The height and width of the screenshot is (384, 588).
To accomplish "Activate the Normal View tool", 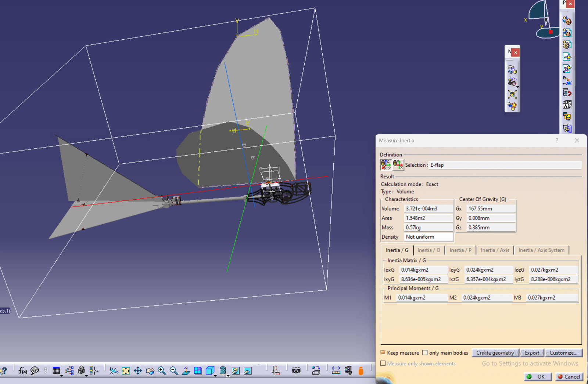I will point(186,371).
